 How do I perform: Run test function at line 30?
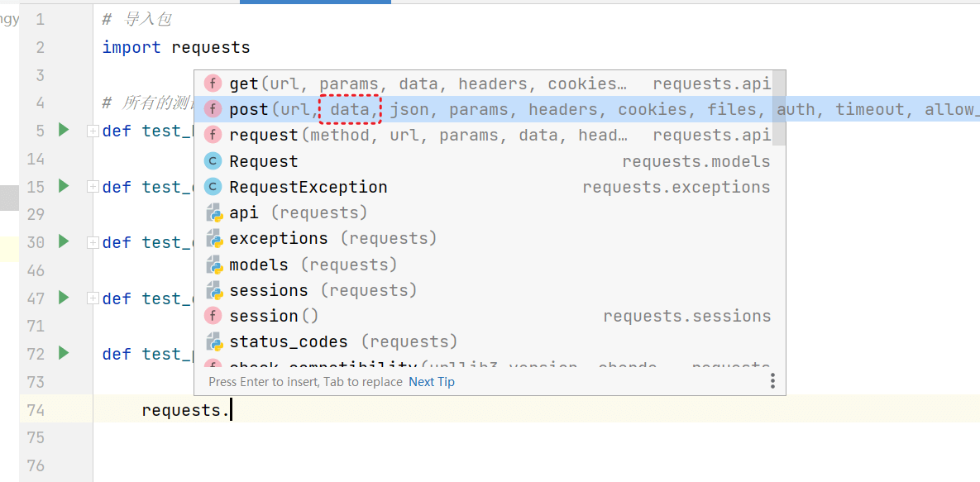click(64, 241)
